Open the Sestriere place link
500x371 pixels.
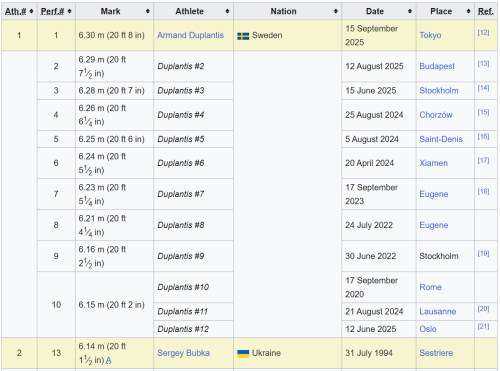click(x=436, y=353)
